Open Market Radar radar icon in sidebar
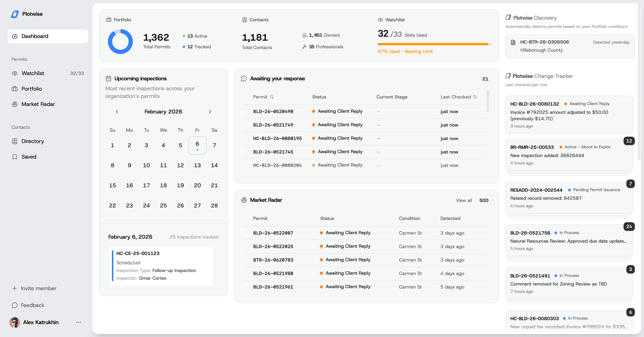 [15, 104]
